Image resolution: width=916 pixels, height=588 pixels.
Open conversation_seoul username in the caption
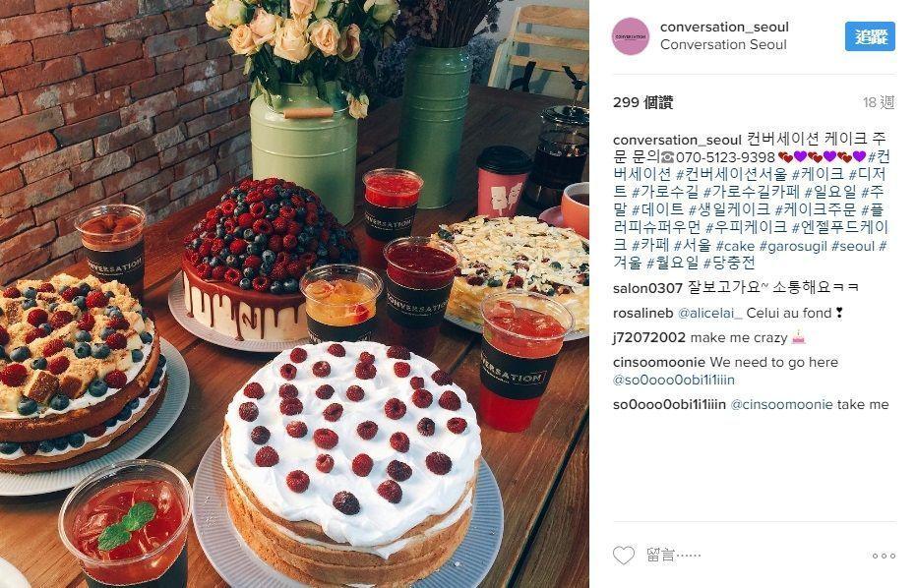pyautogui.click(x=677, y=141)
